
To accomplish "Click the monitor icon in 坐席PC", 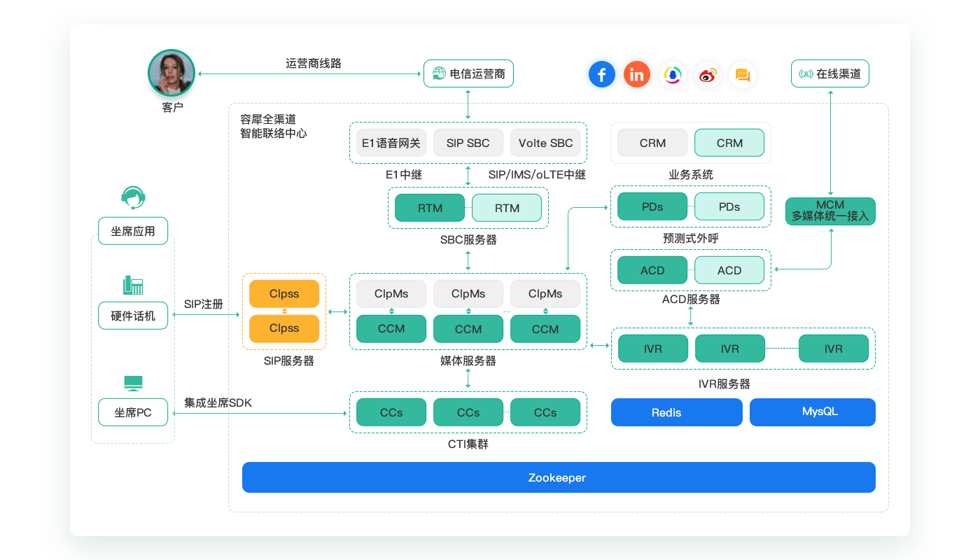I will [x=133, y=383].
